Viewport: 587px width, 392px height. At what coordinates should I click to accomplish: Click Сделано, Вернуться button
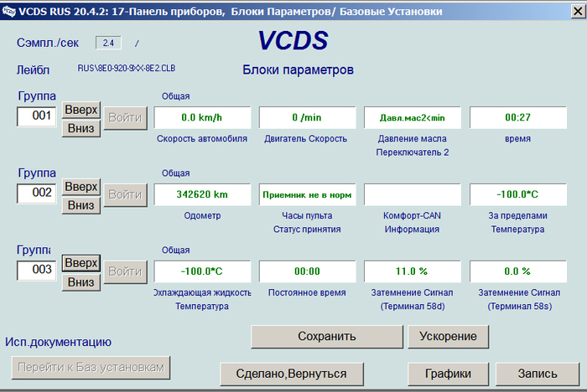292,374
